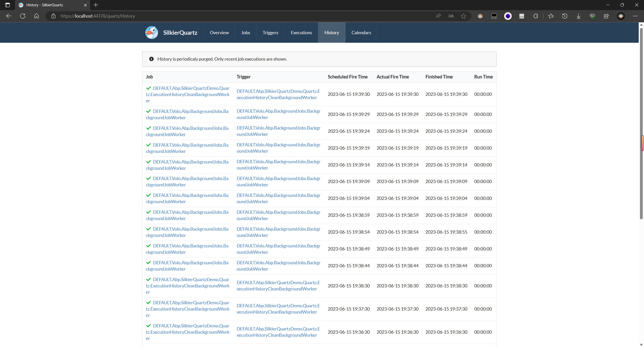Open downloads arrow icon
This screenshot has width=644, height=347.
tap(579, 16)
